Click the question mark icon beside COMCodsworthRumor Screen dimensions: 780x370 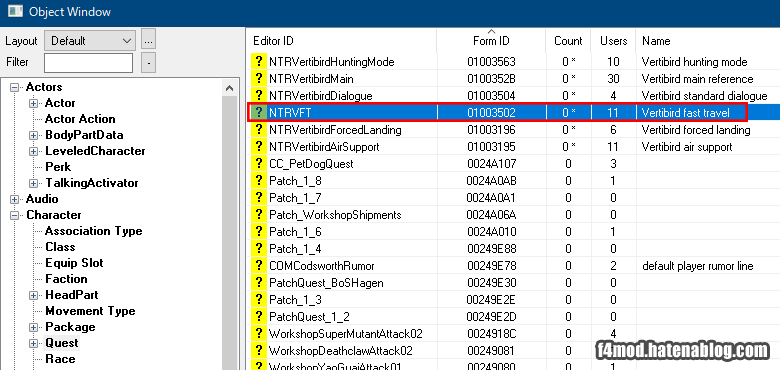(259, 266)
